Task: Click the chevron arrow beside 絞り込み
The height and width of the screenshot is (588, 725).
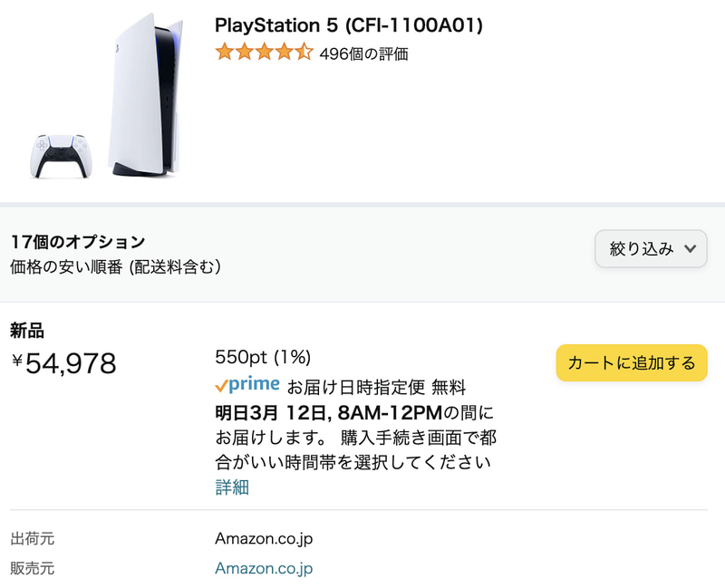Action: [x=690, y=249]
